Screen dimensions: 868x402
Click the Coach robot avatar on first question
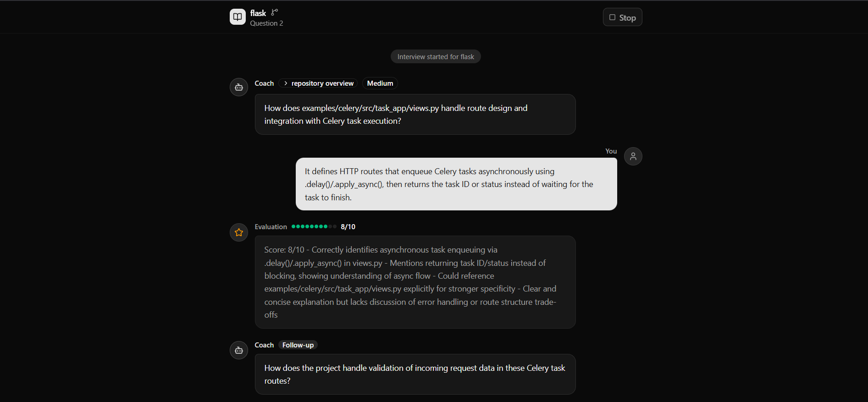239,87
